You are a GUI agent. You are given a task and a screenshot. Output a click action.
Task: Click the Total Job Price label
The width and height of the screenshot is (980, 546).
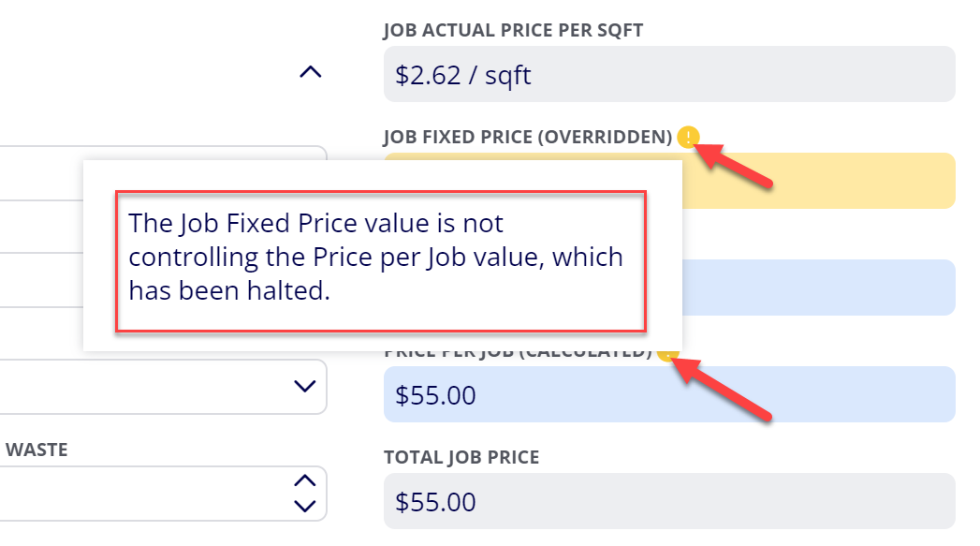461,457
